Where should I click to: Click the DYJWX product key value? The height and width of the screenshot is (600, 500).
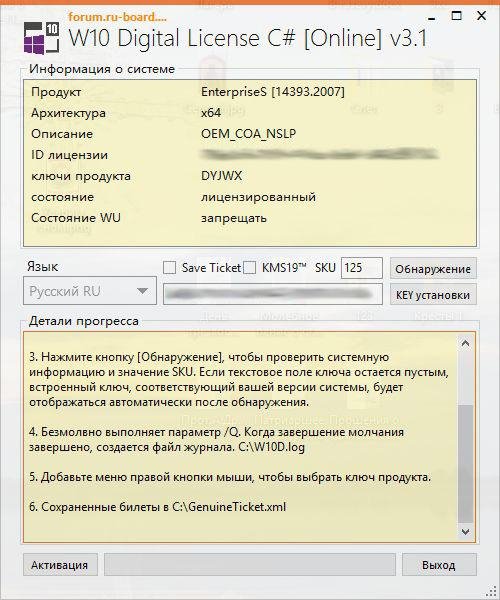click(221, 176)
